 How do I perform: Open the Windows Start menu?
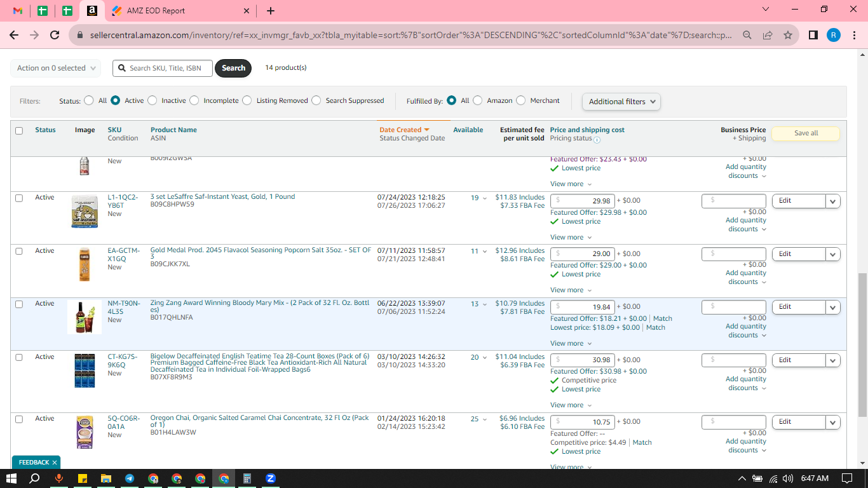click(11, 478)
